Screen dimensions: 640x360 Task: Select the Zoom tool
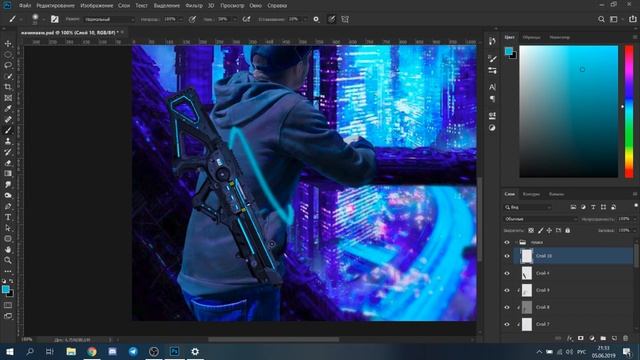point(8,260)
